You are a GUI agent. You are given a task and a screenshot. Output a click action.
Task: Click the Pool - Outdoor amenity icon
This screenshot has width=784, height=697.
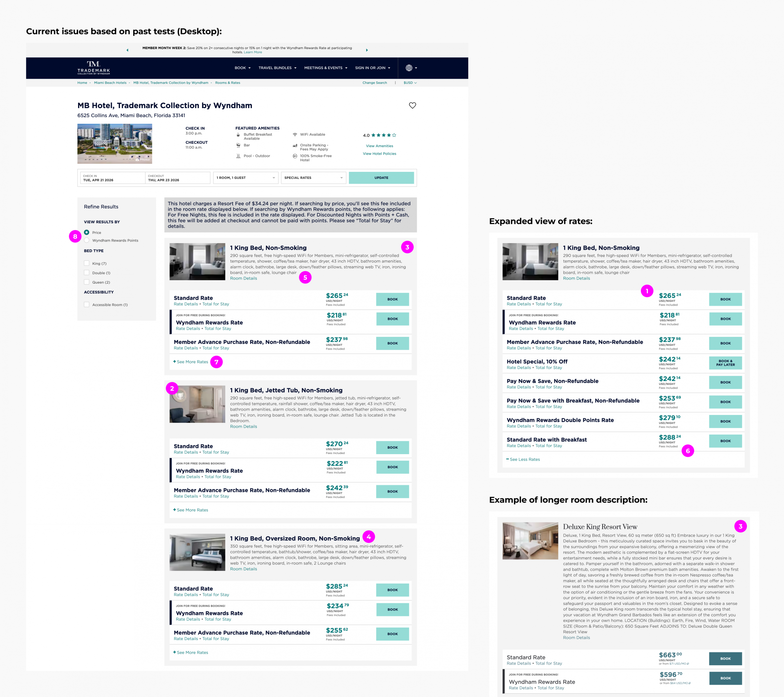pos(238,156)
